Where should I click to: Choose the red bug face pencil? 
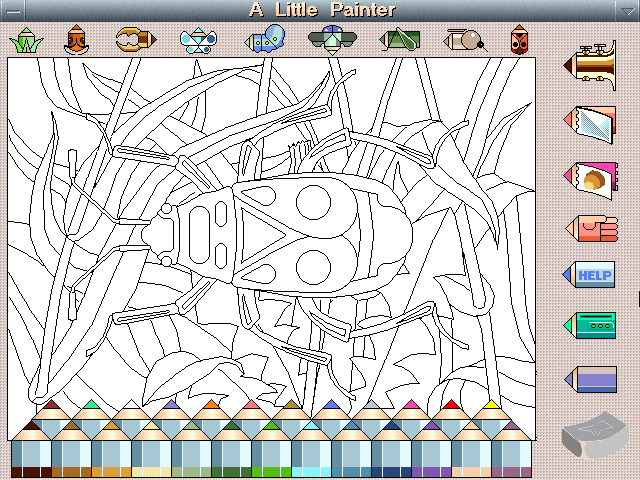click(519, 40)
